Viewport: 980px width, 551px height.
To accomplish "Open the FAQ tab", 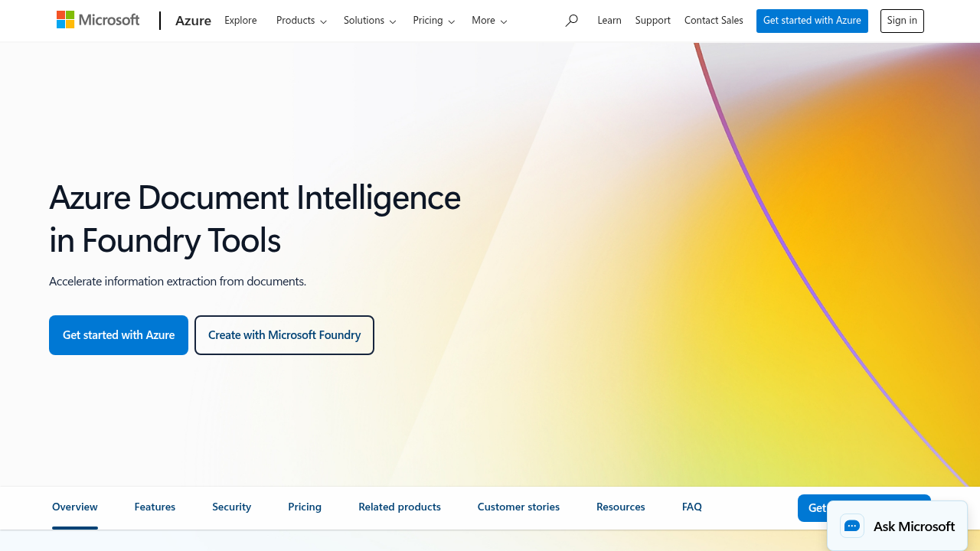I will (x=691, y=507).
